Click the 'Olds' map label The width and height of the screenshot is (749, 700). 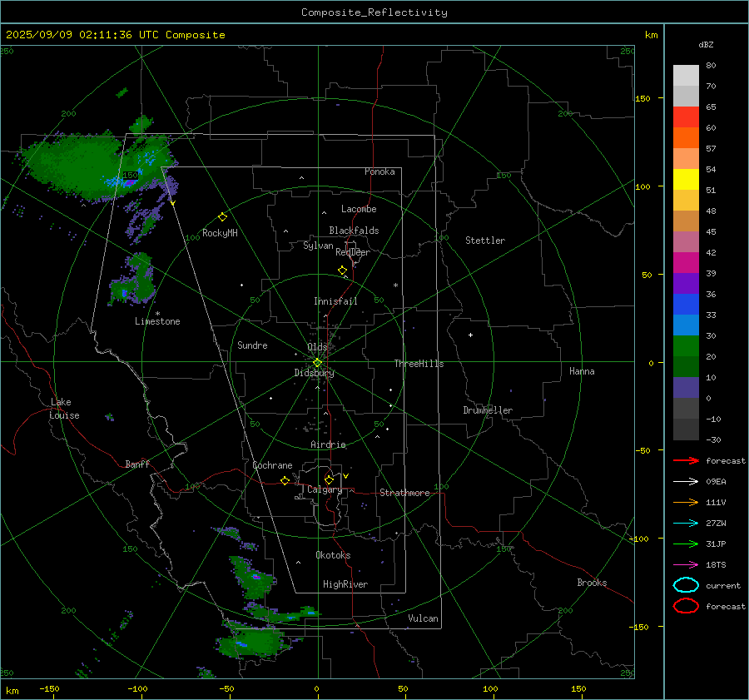317,347
